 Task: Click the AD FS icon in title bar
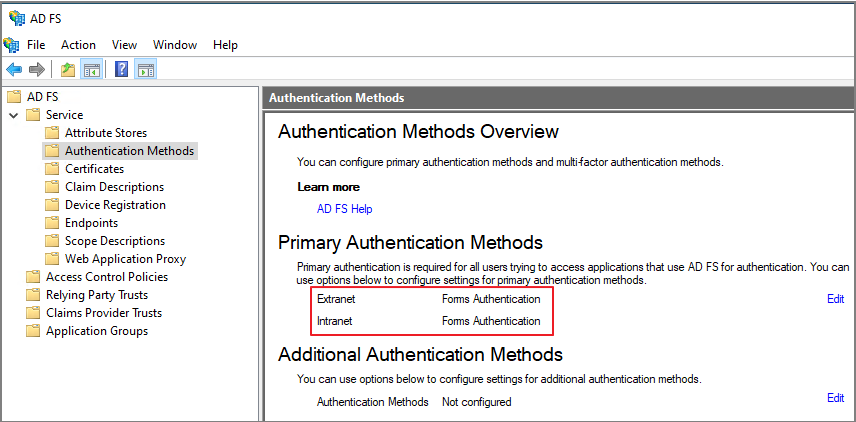coord(17,18)
